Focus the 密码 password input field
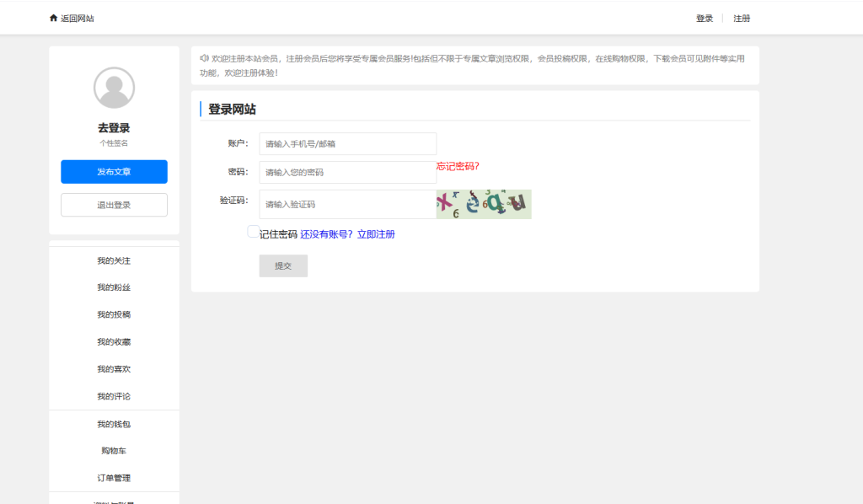Viewport: 863px width, 504px height. click(x=348, y=172)
